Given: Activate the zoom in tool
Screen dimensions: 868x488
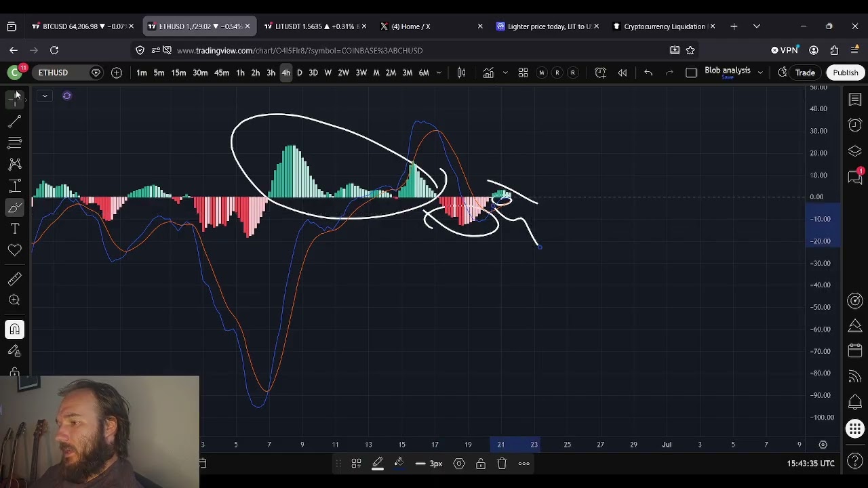Looking at the screenshot, I should pos(14,300).
